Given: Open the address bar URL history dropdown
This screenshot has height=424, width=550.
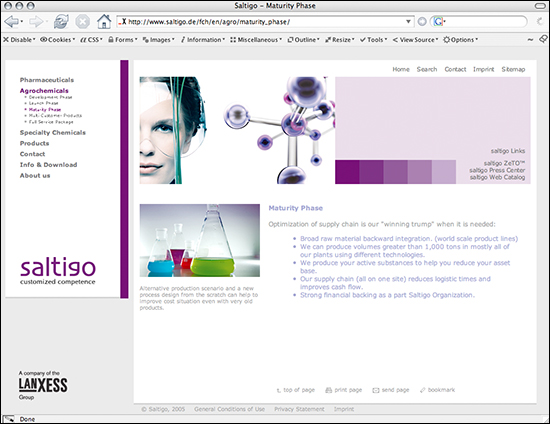Looking at the screenshot, I should click(x=408, y=22).
